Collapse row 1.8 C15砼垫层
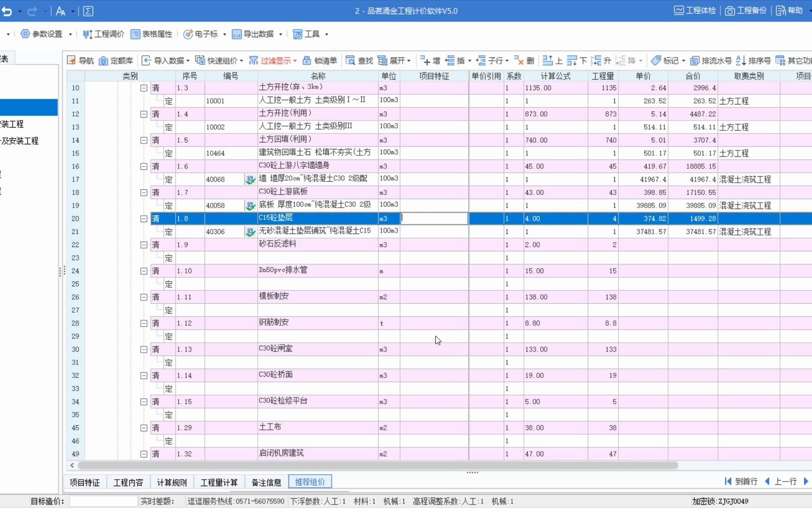This screenshot has height=508, width=812. click(144, 219)
